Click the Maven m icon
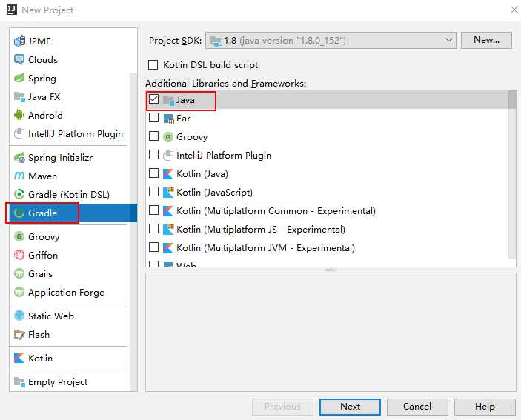Image resolution: width=521 pixels, height=420 pixels. click(19, 176)
